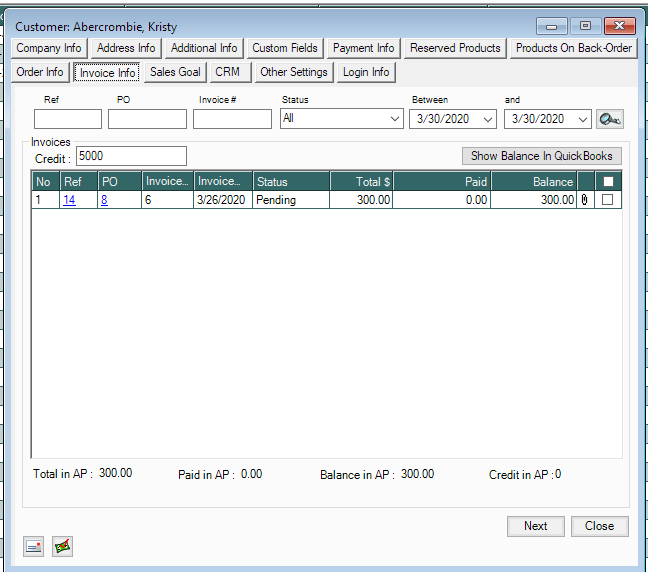Expand the Between start date picker
Image resolution: width=648 pixels, height=572 pixels.
tap(487, 119)
